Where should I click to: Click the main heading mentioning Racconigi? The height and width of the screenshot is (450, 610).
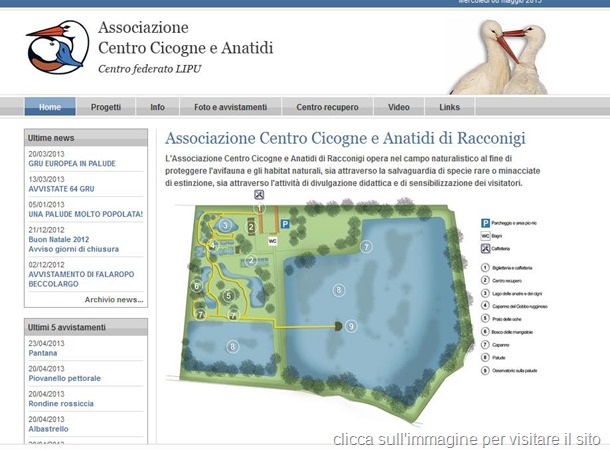pos(345,138)
